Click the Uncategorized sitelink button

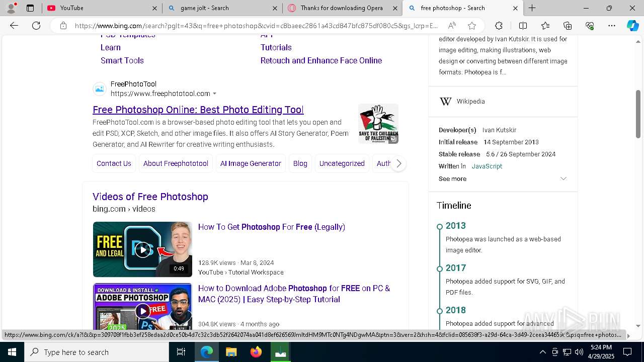pos(342,163)
